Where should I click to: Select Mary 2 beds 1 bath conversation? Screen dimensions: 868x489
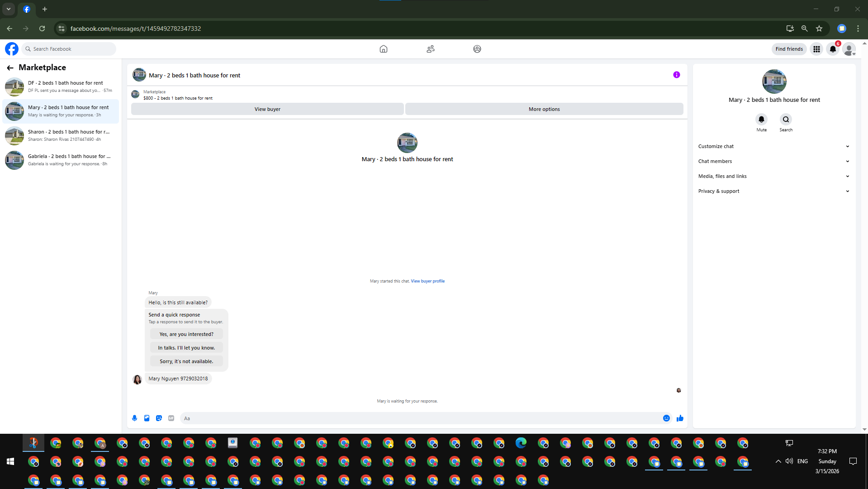(x=61, y=111)
